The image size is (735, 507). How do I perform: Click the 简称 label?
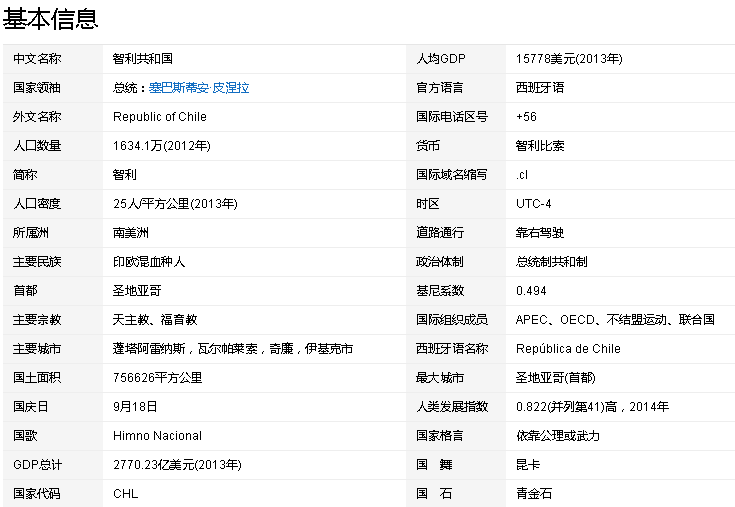25,175
